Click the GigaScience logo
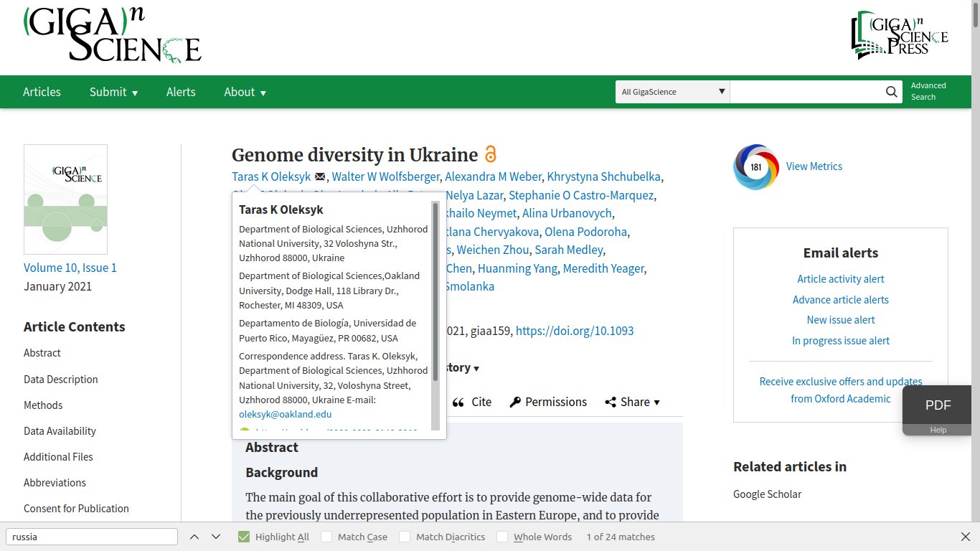Screen dimensions: 980x551 [113, 34]
